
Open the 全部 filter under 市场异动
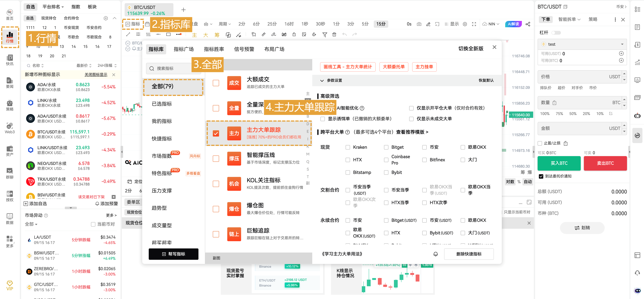click(x=31, y=224)
